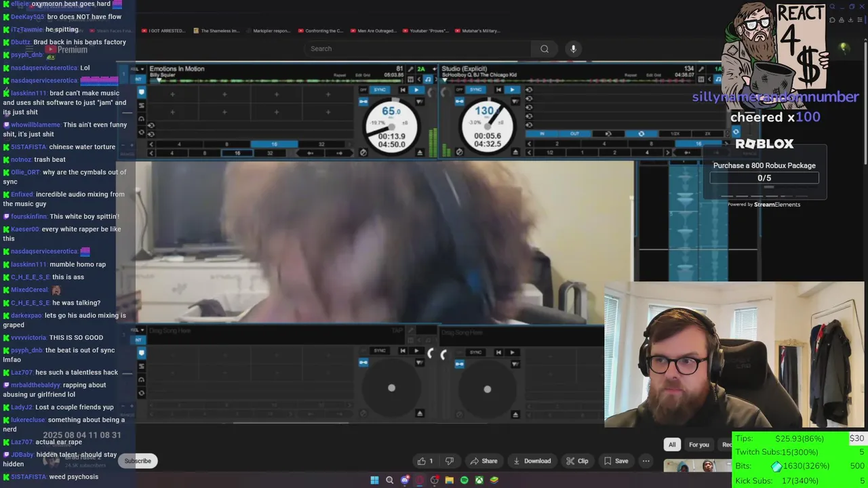Viewport: 868px width, 488px height.
Task: Download the video
Action: 532,461
